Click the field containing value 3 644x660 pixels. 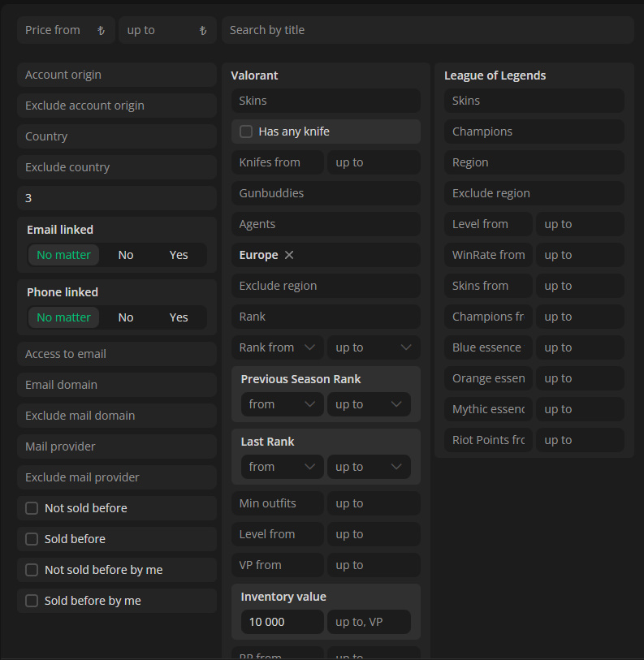[x=117, y=198]
